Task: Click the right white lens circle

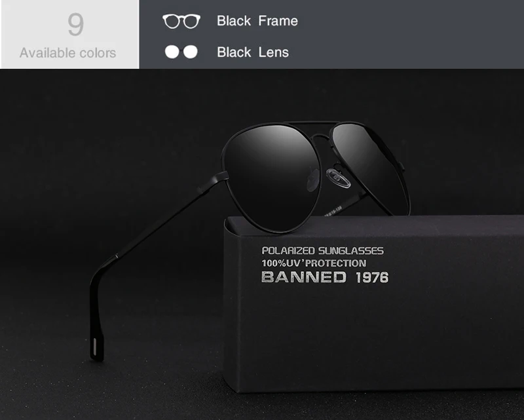Action: pos(190,52)
